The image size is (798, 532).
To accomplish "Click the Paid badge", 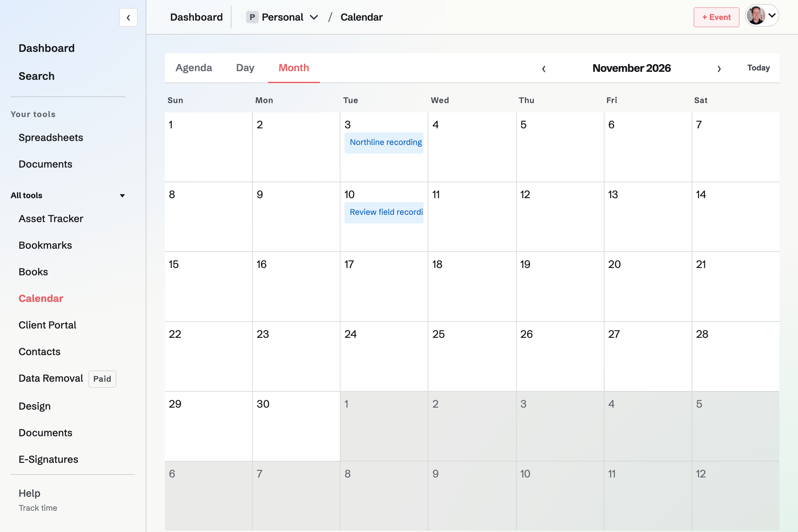I will pos(102,379).
